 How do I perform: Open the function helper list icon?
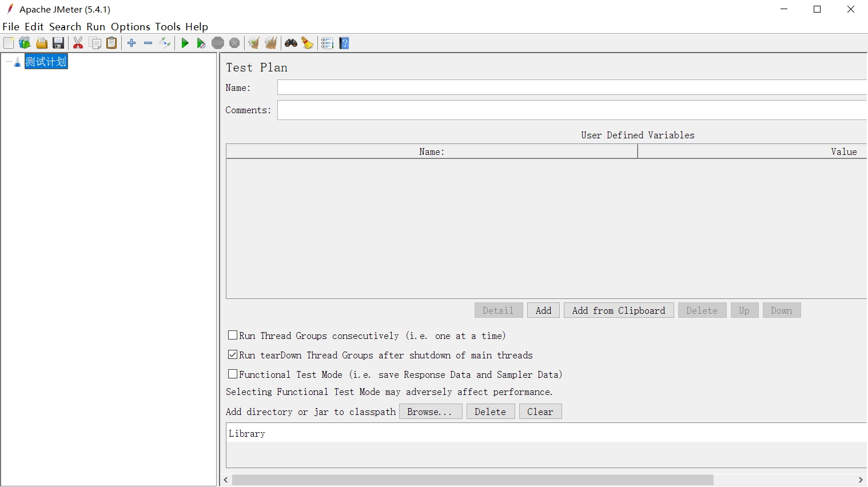(327, 43)
